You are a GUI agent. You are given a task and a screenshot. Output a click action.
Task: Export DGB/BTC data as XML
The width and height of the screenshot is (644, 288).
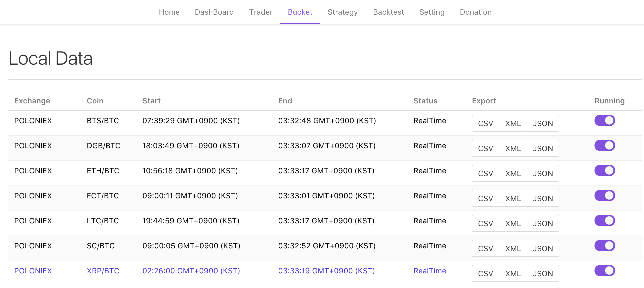tap(513, 148)
